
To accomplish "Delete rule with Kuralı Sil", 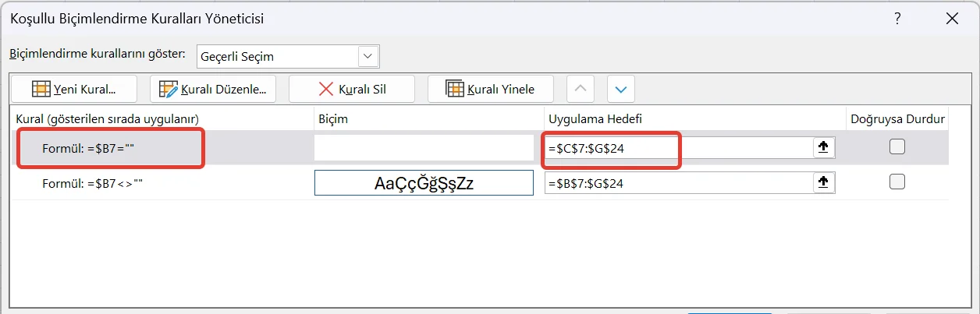I will tap(352, 89).
